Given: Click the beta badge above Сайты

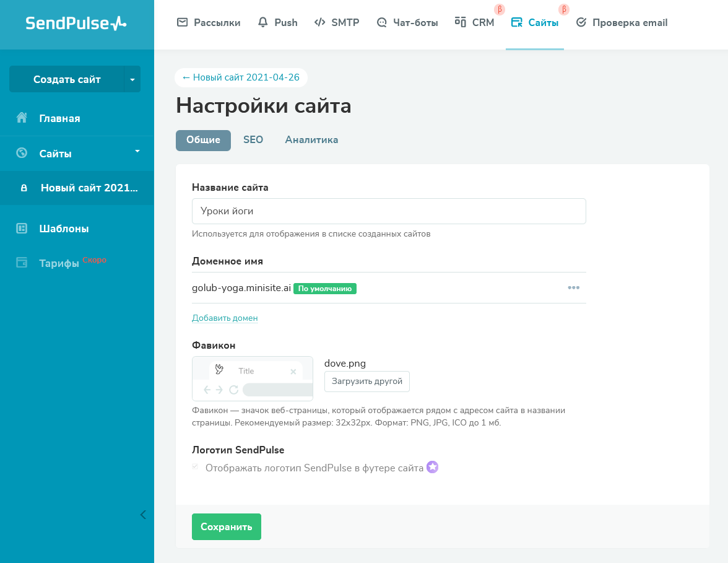Looking at the screenshot, I should (563, 9).
